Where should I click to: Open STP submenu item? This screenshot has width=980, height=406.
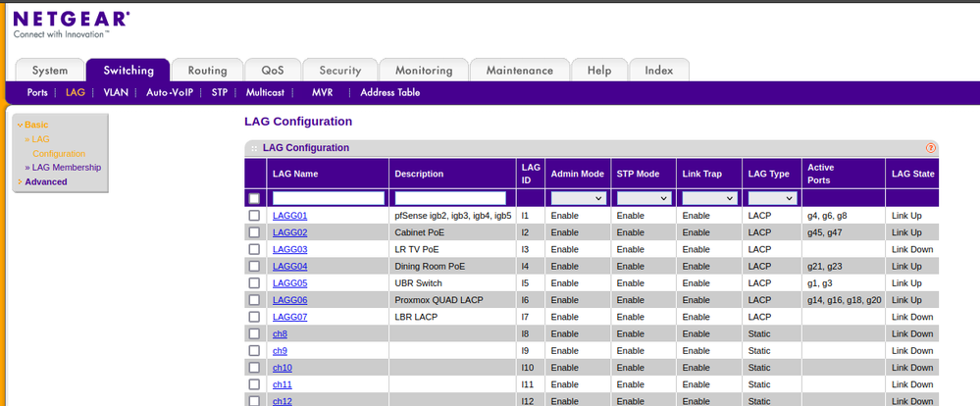pos(219,92)
